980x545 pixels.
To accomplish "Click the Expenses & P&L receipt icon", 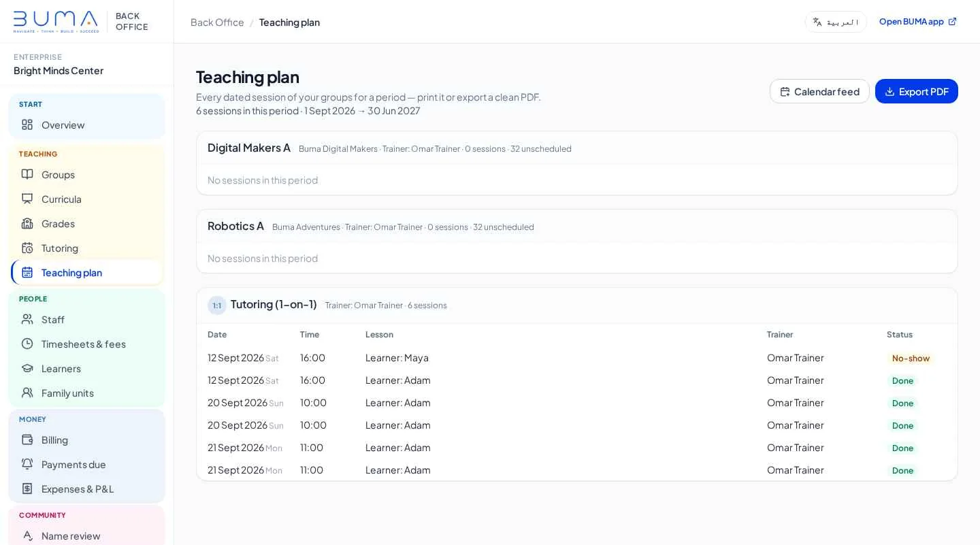I will coord(27,489).
